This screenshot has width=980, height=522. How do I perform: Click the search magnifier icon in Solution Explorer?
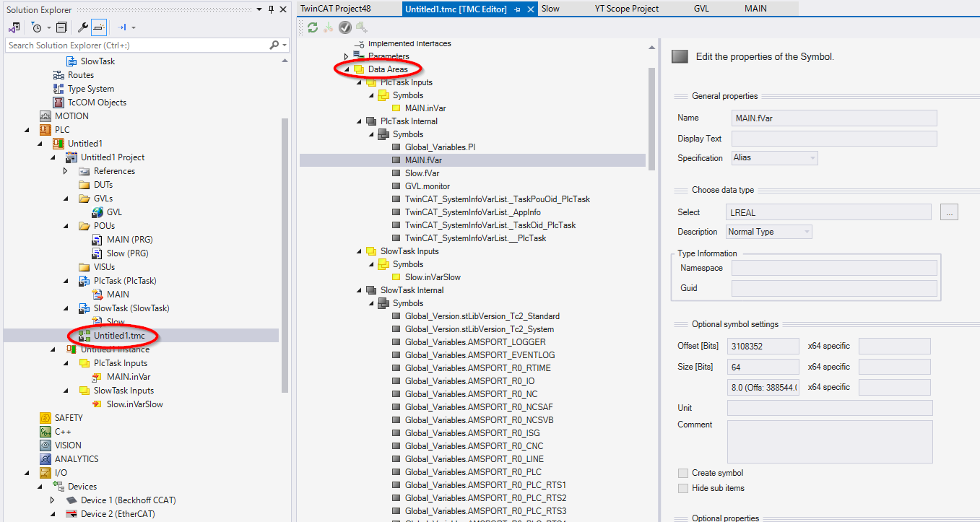(274, 45)
